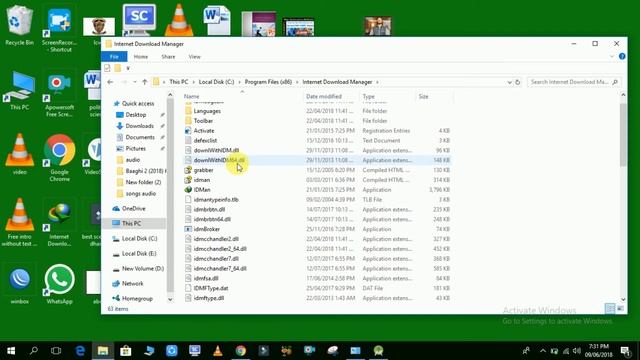The image size is (640, 360).
Task: Open the View ribbon tab
Action: coord(195,56)
